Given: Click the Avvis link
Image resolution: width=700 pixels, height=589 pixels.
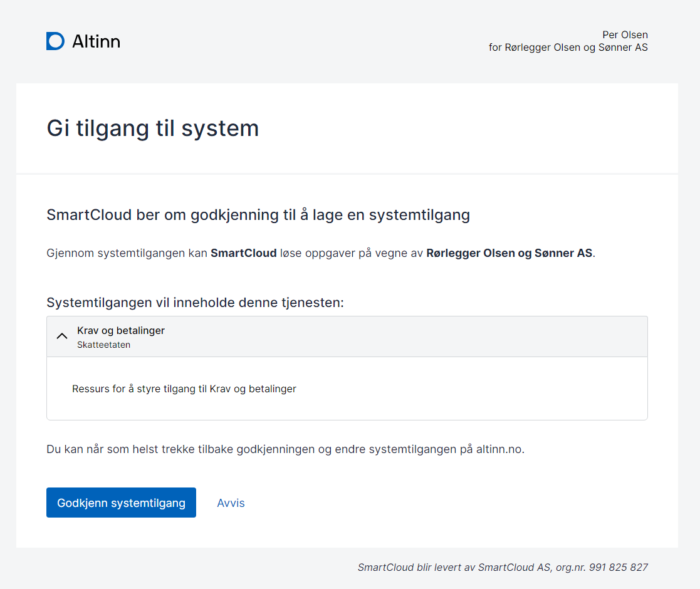Looking at the screenshot, I should 231,503.
